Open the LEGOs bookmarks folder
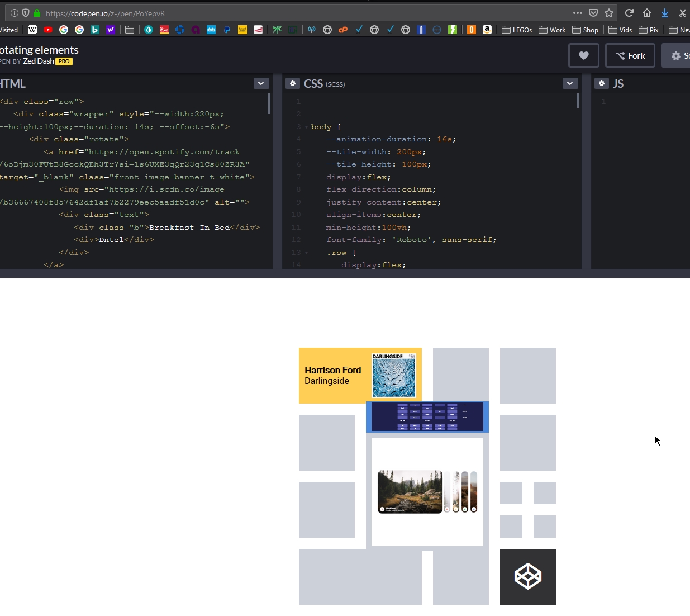This screenshot has width=690, height=616. tap(517, 30)
